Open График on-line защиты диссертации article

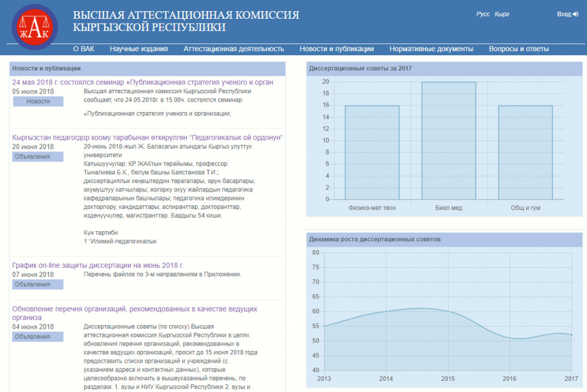[x=97, y=265]
